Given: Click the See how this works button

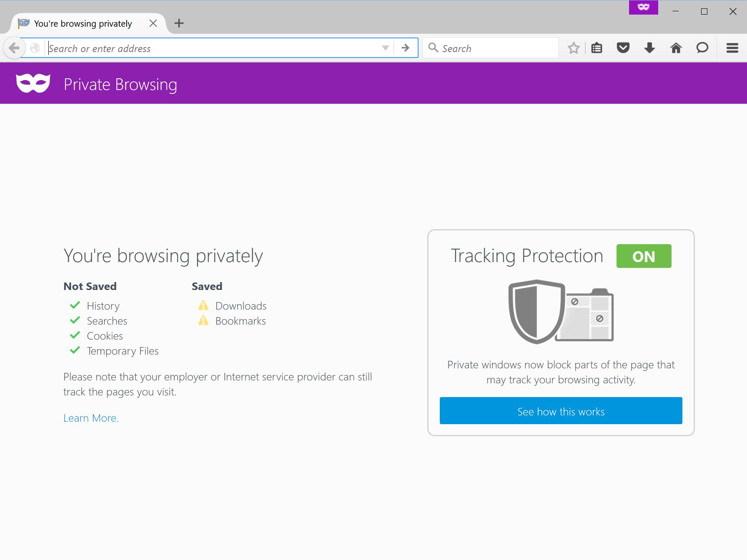Looking at the screenshot, I should [560, 411].
